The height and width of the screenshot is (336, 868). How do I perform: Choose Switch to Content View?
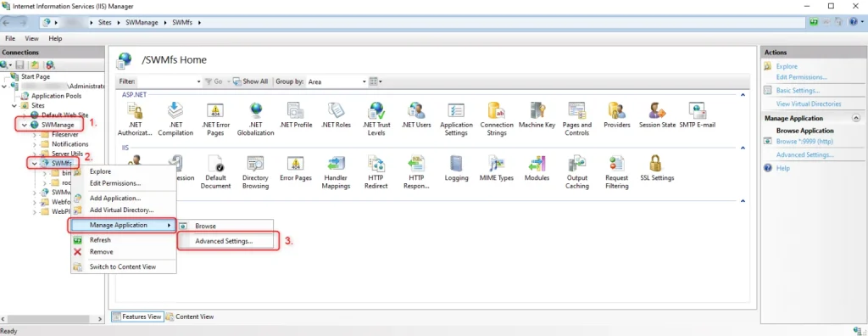[x=124, y=266]
